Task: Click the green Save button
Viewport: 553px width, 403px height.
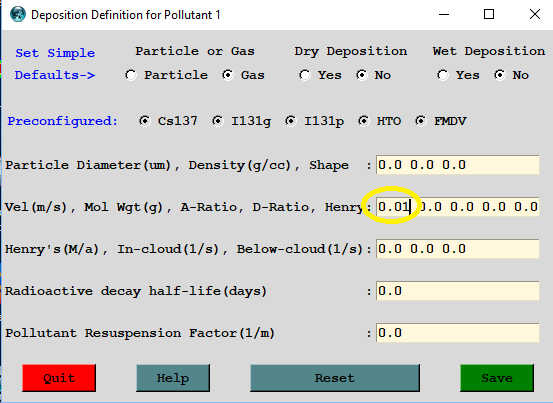Action: pyautogui.click(x=497, y=378)
